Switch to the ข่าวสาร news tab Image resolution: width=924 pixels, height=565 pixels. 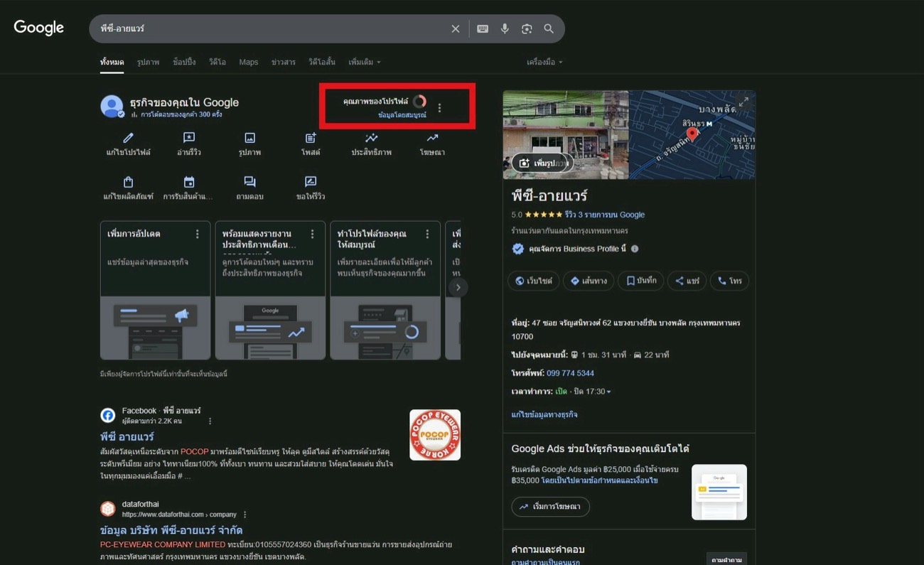pos(284,63)
